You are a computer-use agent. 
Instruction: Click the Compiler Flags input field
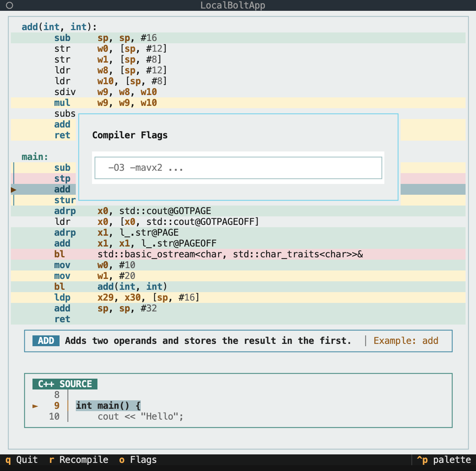[x=238, y=168]
